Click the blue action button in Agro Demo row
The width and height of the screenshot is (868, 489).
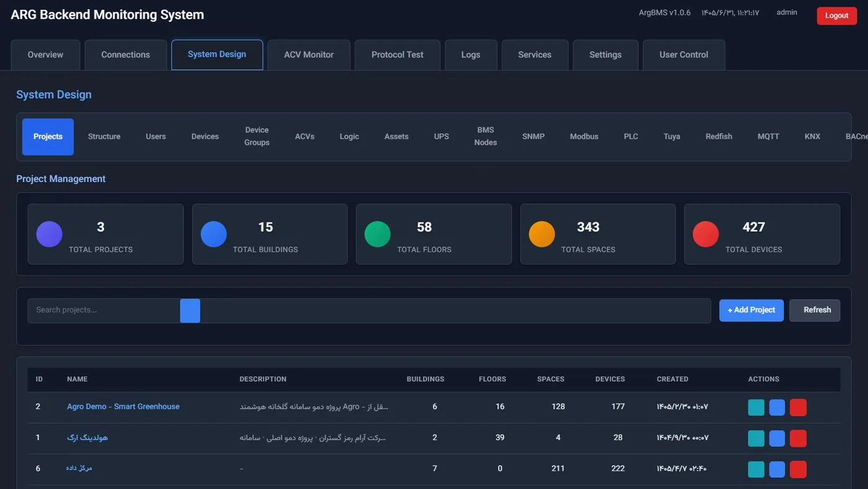click(x=777, y=407)
